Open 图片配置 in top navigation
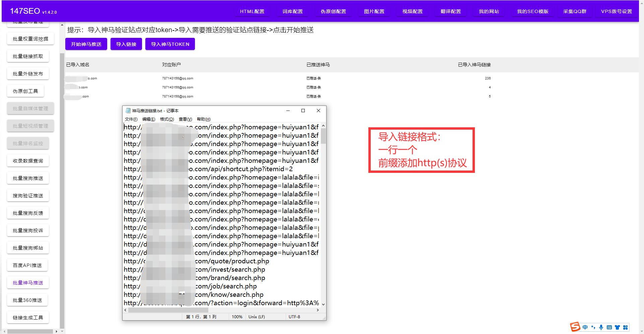The height and width of the screenshot is (334, 644). point(374,11)
